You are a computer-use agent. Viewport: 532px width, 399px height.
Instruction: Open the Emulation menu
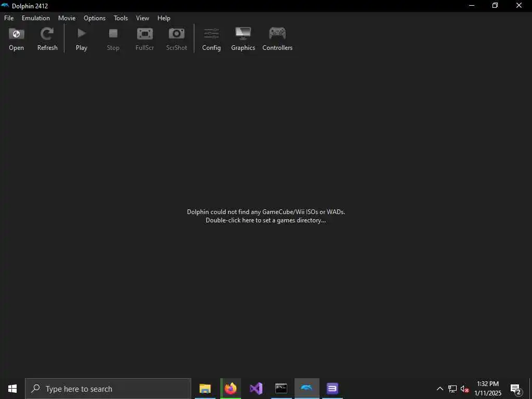(36, 18)
